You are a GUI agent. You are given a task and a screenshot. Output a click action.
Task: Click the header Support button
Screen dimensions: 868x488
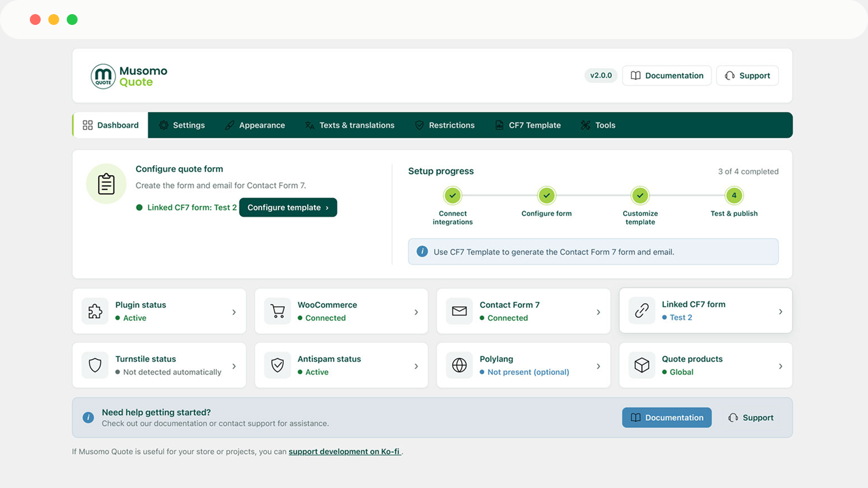[x=748, y=76]
